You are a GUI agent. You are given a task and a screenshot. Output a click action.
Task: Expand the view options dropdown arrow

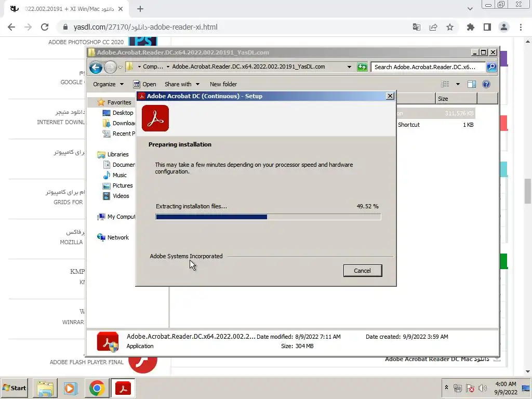click(x=458, y=84)
